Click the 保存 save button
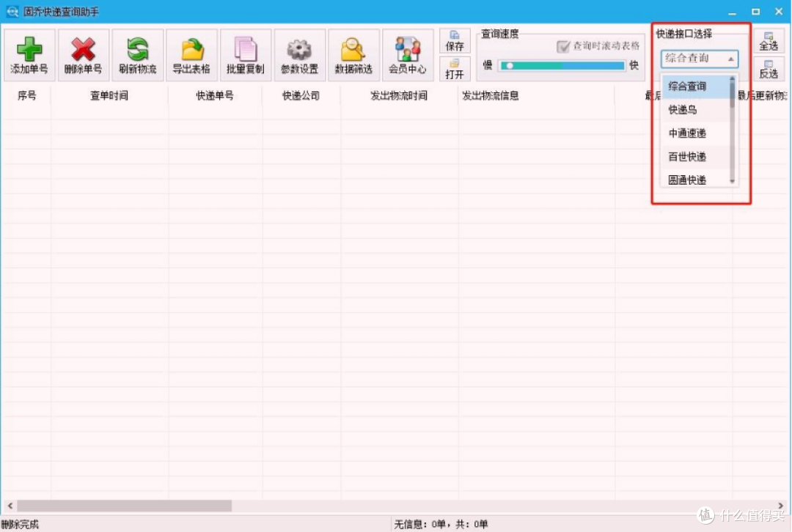This screenshot has width=792, height=532. click(455, 41)
